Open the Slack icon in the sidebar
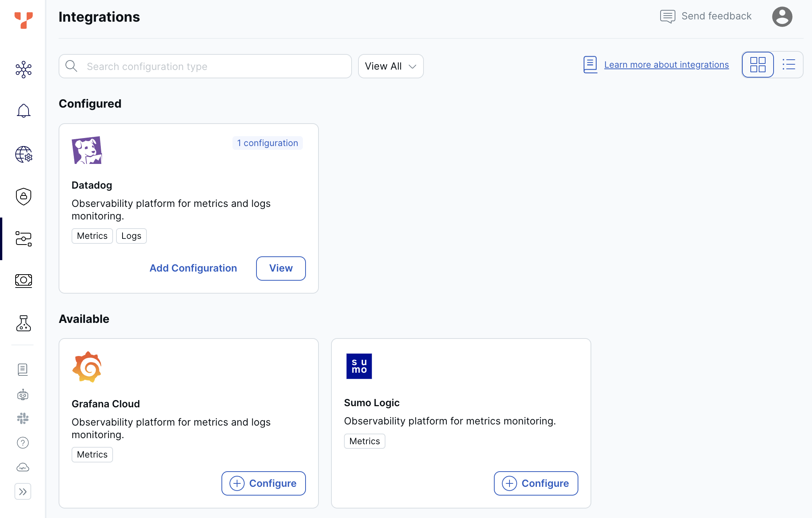 [x=23, y=418]
